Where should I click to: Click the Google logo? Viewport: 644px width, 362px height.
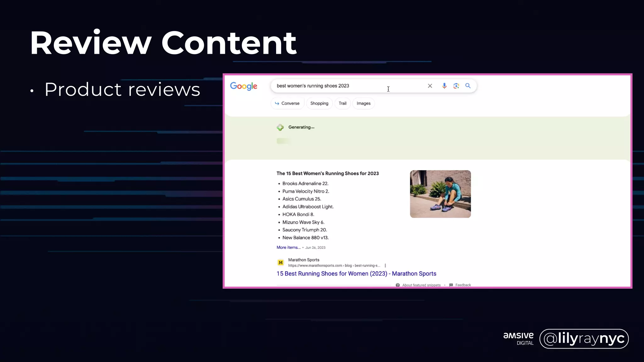coord(244,86)
